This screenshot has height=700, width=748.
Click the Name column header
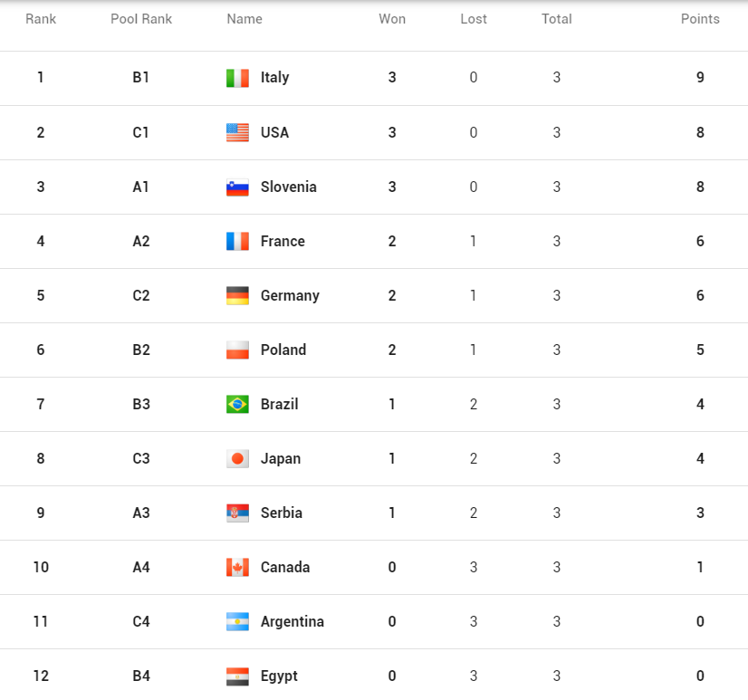[x=245, y=19]
